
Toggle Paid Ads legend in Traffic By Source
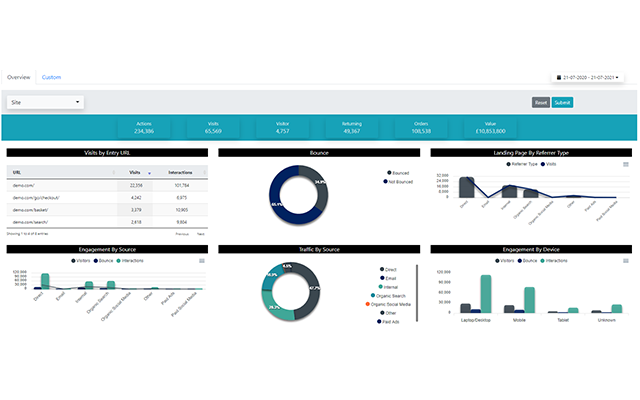[388, 322]
